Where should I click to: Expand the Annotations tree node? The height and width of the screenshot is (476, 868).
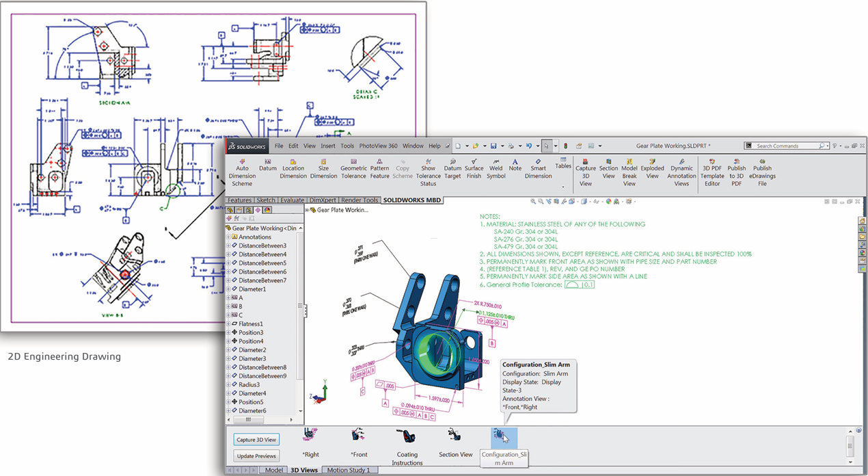228,237
